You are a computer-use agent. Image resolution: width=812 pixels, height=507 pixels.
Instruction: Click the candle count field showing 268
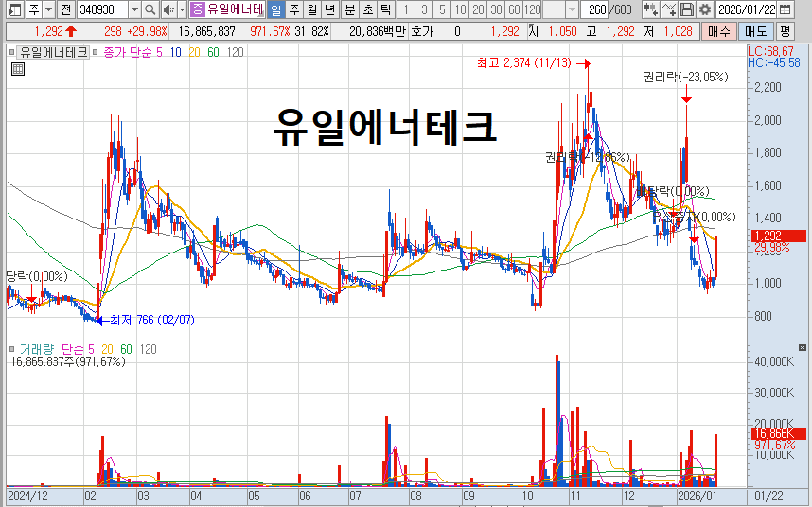coord(594,9)
